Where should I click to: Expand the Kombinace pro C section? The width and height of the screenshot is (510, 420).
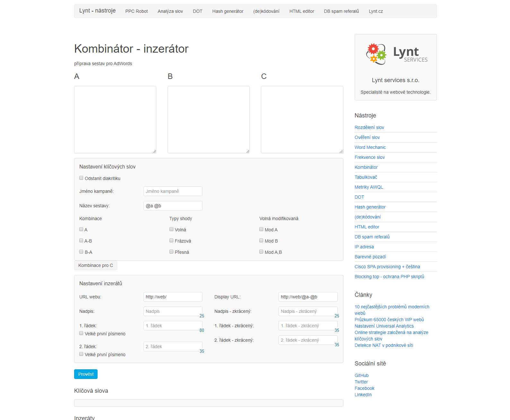96,265
